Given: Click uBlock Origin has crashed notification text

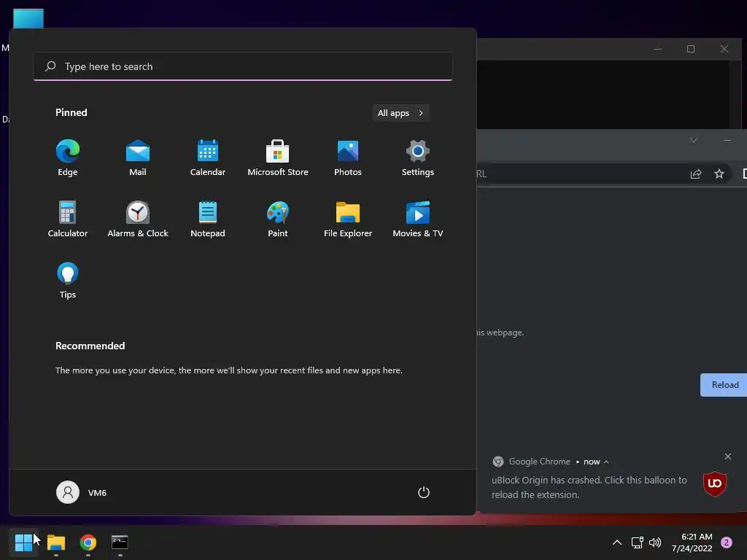Looking at the screenshot, I should click(x=589, y=487).
